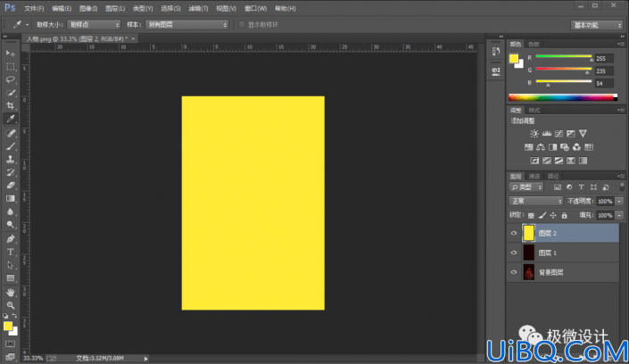The width and height of the screenshot is (629, 364).
Task: Open the 基本功能 workspace dropdown
Action: 597,25
